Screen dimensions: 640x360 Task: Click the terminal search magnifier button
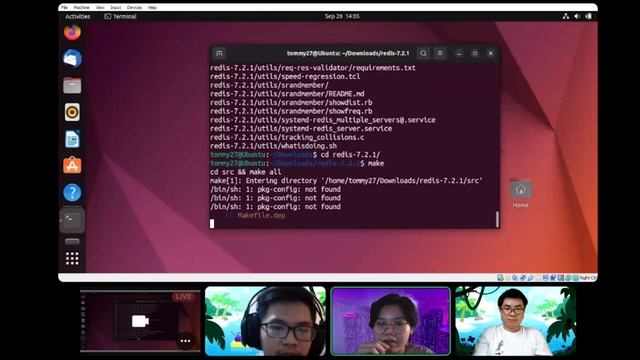pos(423,53)
